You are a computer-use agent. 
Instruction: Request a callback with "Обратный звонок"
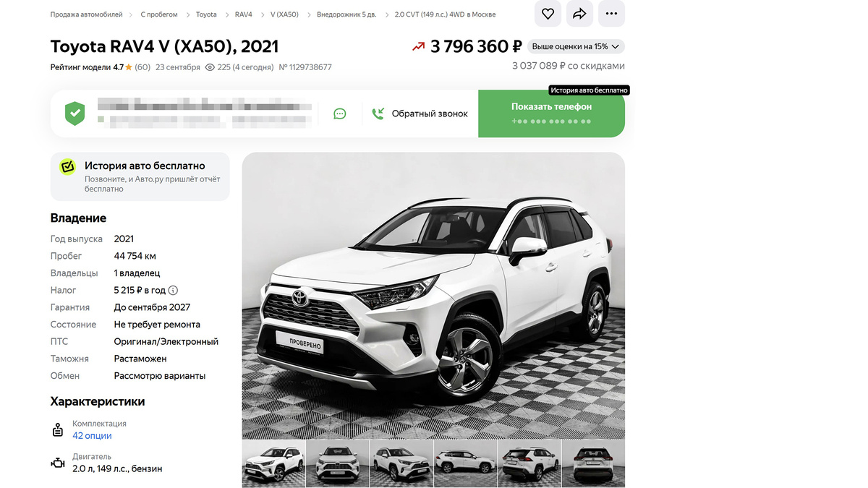[x=420, y=114]
